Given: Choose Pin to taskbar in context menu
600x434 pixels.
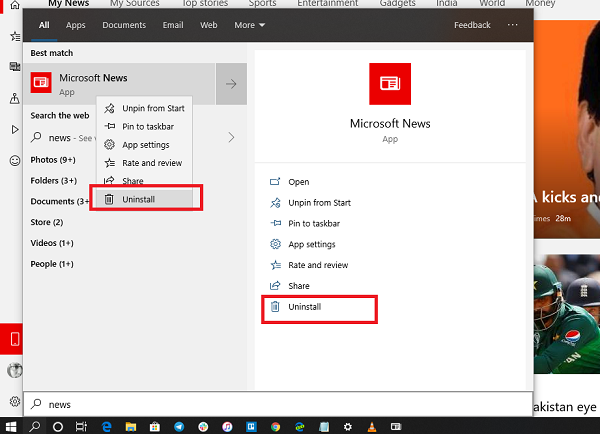Looking at the screenshot, I should click(x=146, y=127).
